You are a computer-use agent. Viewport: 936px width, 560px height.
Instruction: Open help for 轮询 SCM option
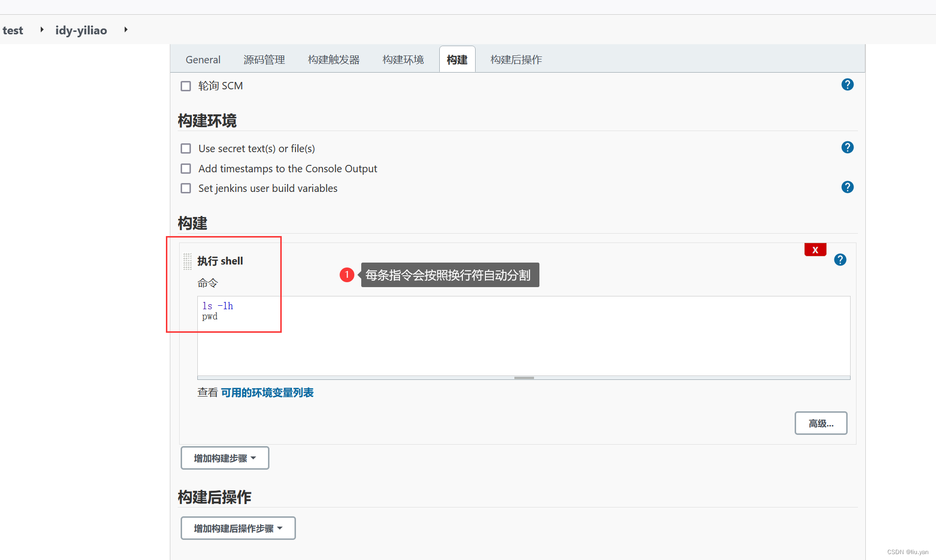point(847,85)
